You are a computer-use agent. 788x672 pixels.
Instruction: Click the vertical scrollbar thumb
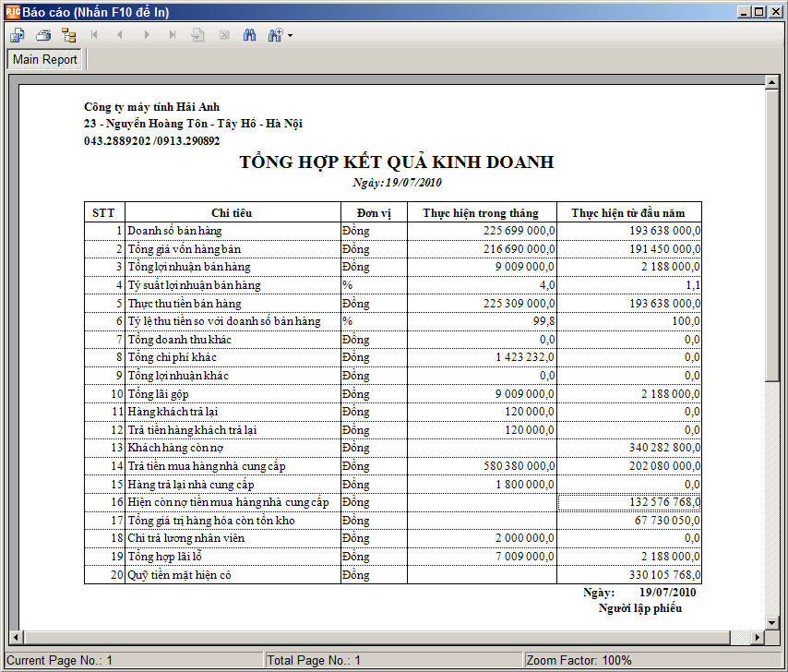coord(772,234)
